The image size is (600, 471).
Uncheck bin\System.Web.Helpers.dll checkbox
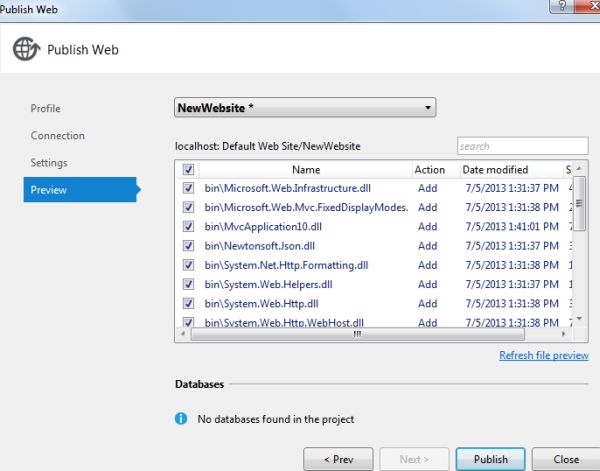(188, 284)
